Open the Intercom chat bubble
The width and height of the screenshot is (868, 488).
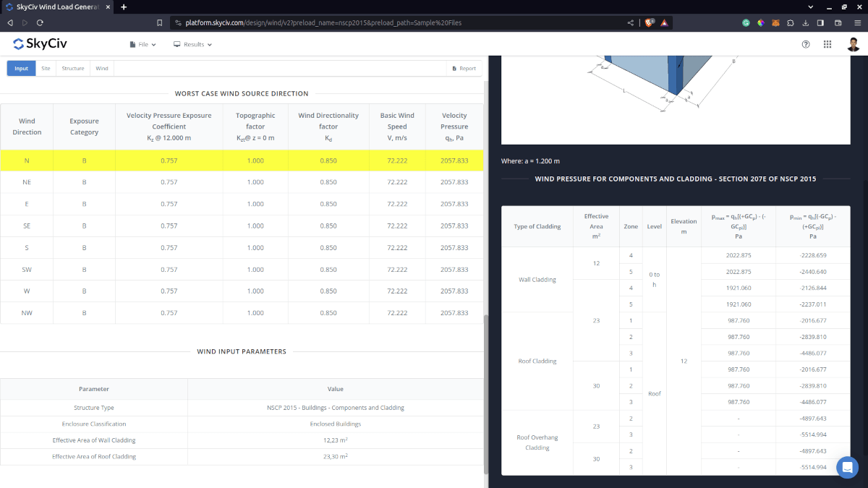click(847, 467)
